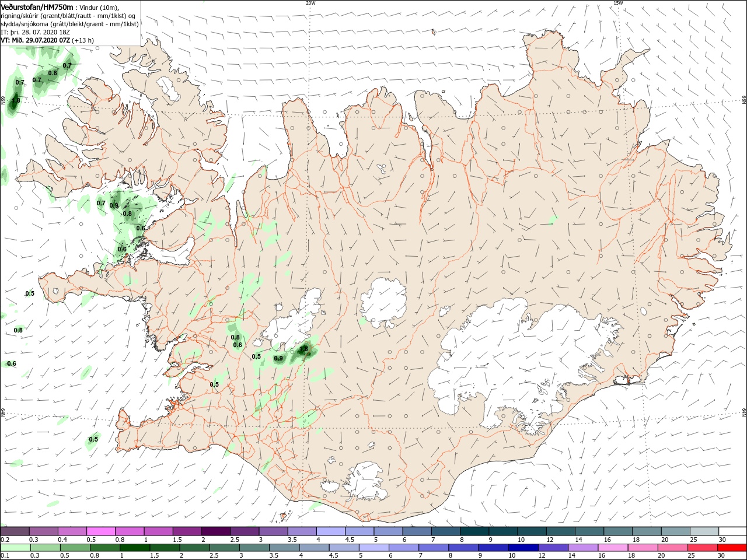This screenshot has width=747, height=560.
Task: Select the light lavender 4 snow legend swatch
Action: 330,531
